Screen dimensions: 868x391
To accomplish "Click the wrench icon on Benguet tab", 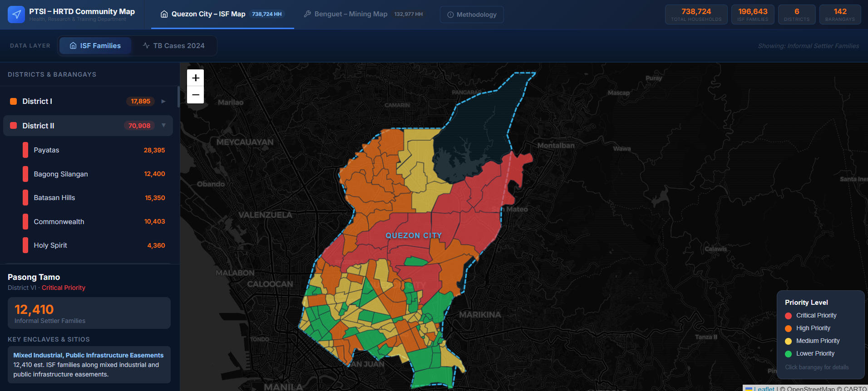I will click(x=307, y=14).
